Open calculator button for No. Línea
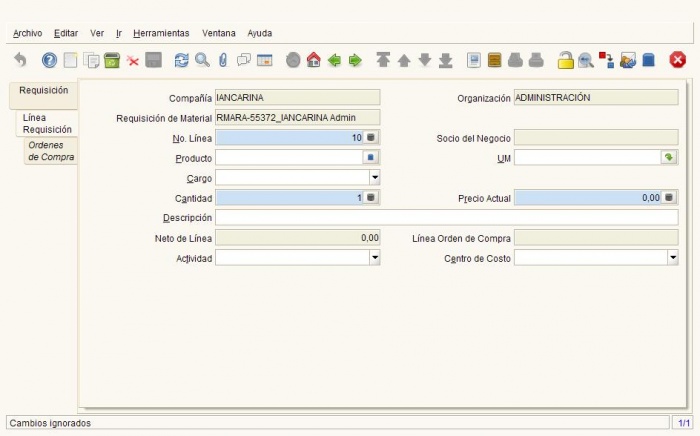The height and width of the screenshot is (436, 700). coord(371,137)
